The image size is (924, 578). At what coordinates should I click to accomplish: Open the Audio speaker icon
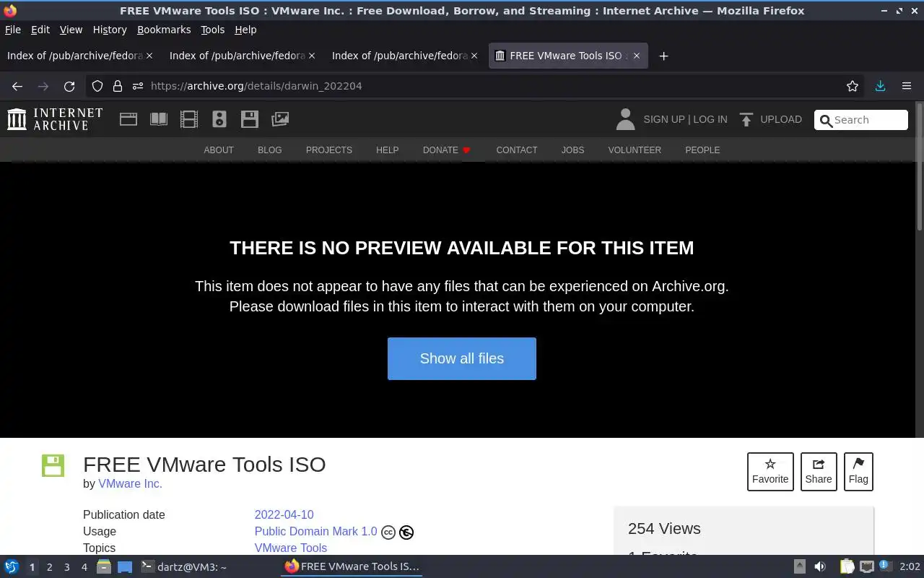click(x=219, y=119)
